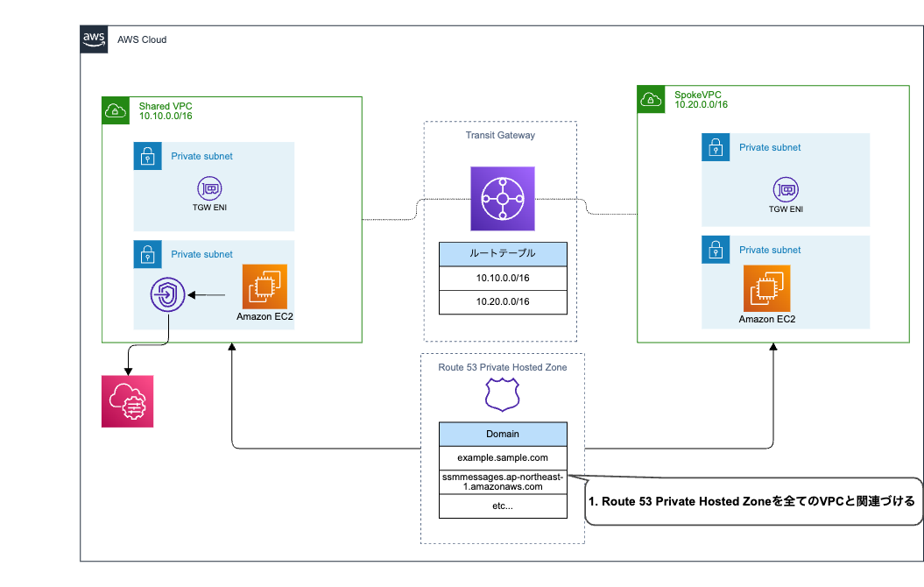This screenshot has height=587, width=924.
Task: Select the Amazon EC2 icon in Shared VPC
Action: pyautogui.click(x=264, y=289)
